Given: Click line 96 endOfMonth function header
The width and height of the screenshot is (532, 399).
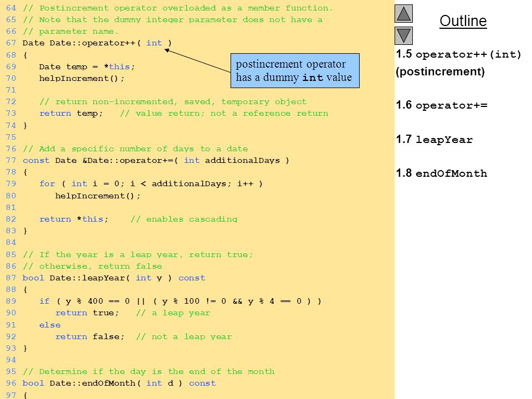Looking at the screenshot, I should (x=119, y=383).
